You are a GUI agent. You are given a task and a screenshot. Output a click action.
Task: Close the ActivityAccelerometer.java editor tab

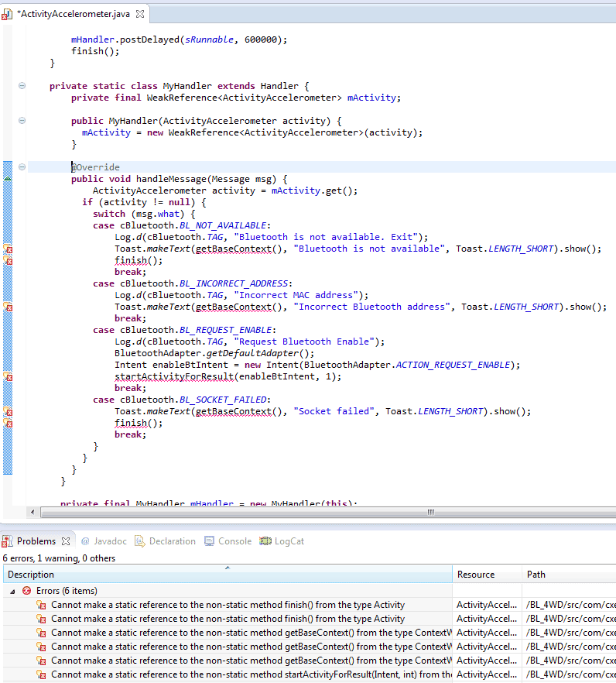tap(140, 14)
